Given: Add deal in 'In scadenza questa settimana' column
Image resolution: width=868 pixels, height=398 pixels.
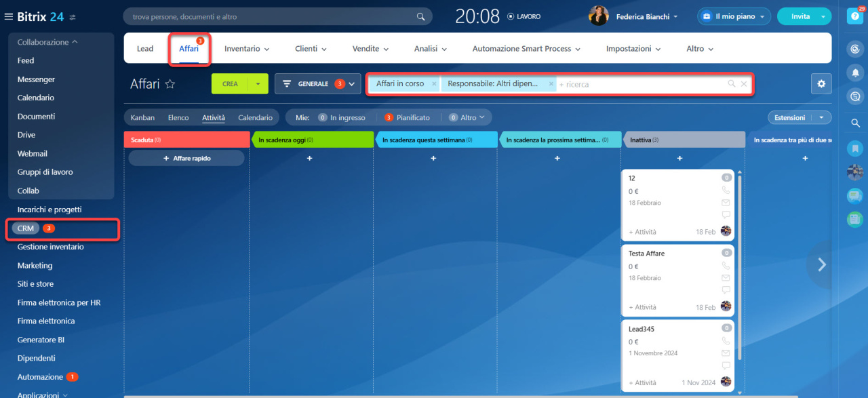Looking at the screenshot, I should [433, 158].
